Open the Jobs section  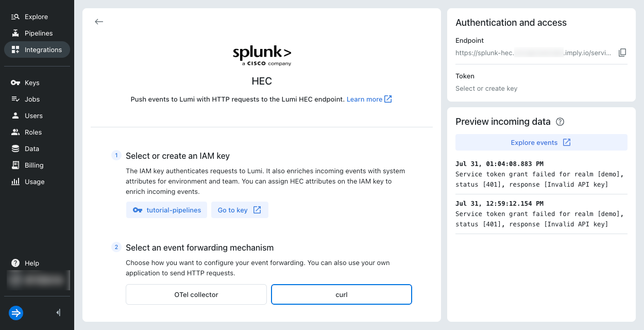[32, 100]
